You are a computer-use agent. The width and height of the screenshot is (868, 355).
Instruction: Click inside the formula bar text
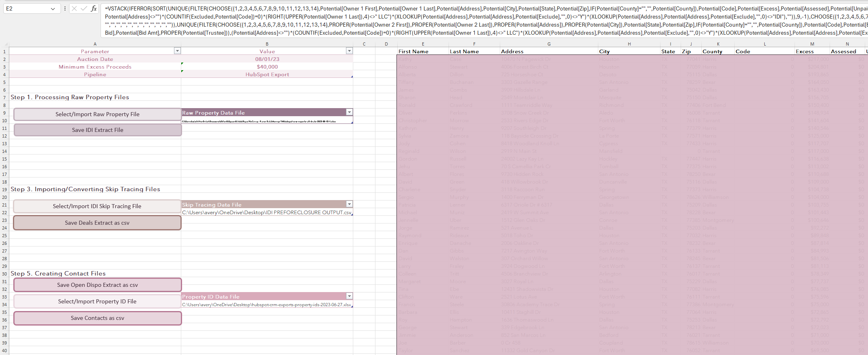tap(484, 21)
